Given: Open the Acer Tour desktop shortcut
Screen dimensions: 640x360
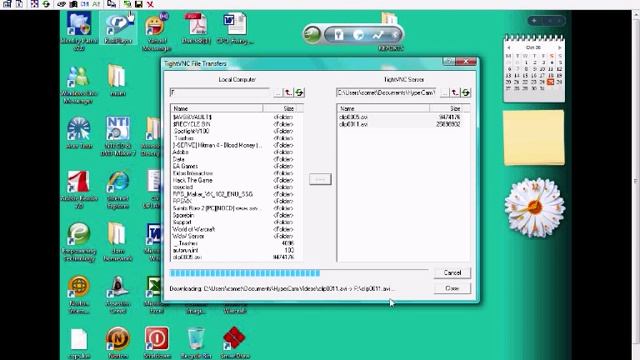Looking at the screenshot, I should [x=79, y=133].
